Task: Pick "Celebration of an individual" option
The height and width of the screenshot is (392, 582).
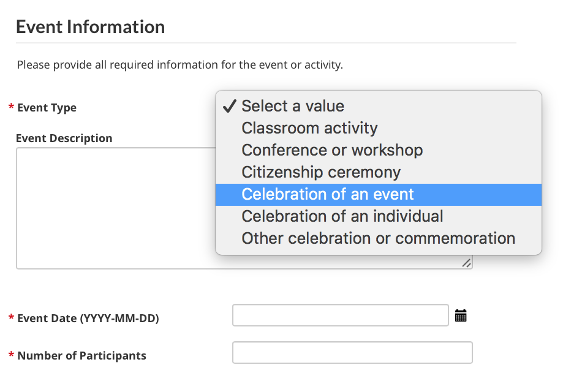Action: (342, 216)
